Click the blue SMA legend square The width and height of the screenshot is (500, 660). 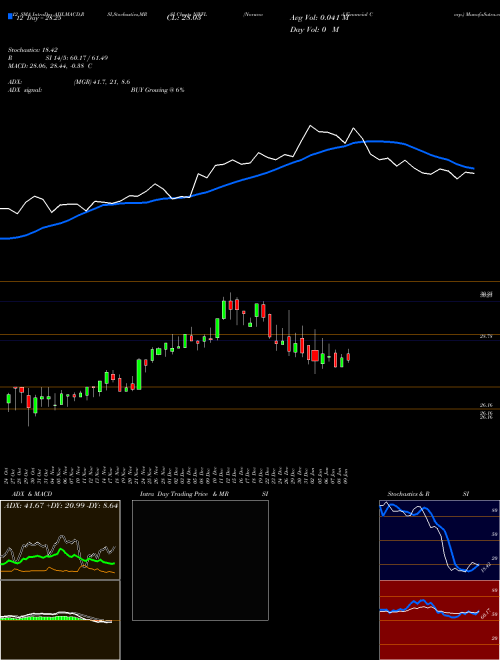click(x=11, y=17)
